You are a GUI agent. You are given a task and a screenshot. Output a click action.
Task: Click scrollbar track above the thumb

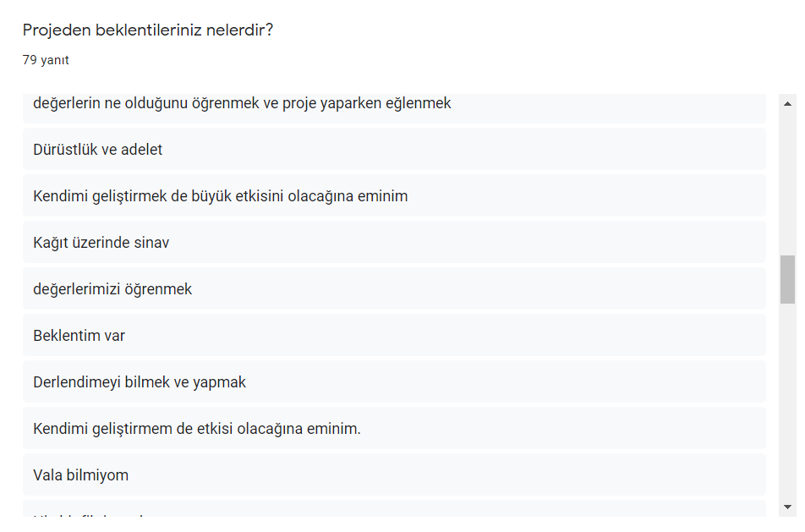point(787,178)
